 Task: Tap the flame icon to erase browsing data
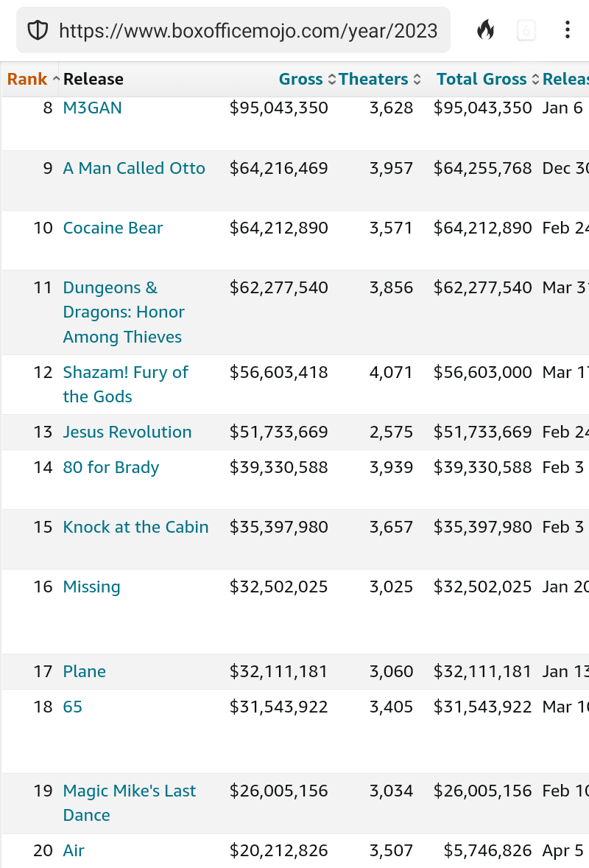point(485,30)
